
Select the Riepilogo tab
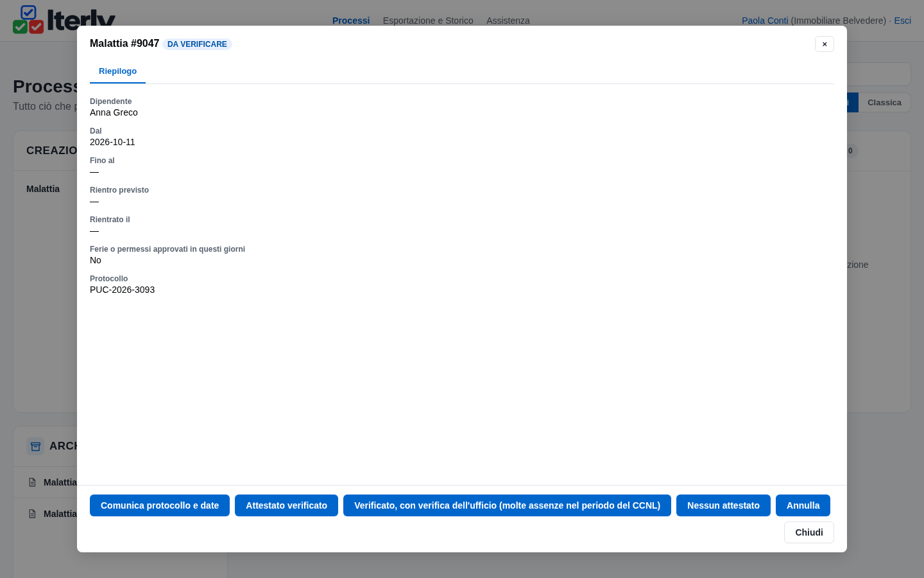coord(117,71)
